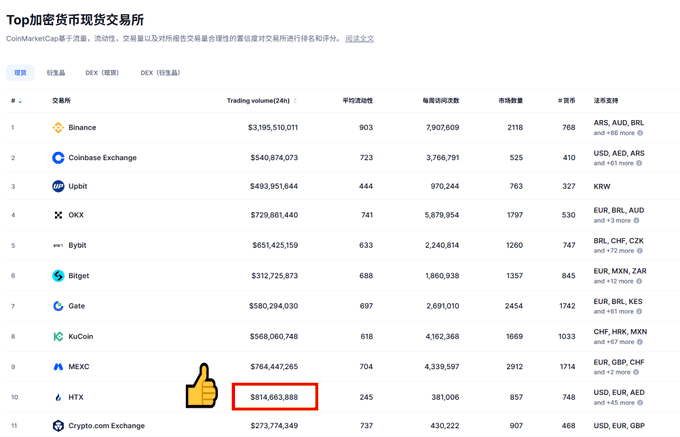Click the Binance logo icon
680x437 pixels.
58,127
